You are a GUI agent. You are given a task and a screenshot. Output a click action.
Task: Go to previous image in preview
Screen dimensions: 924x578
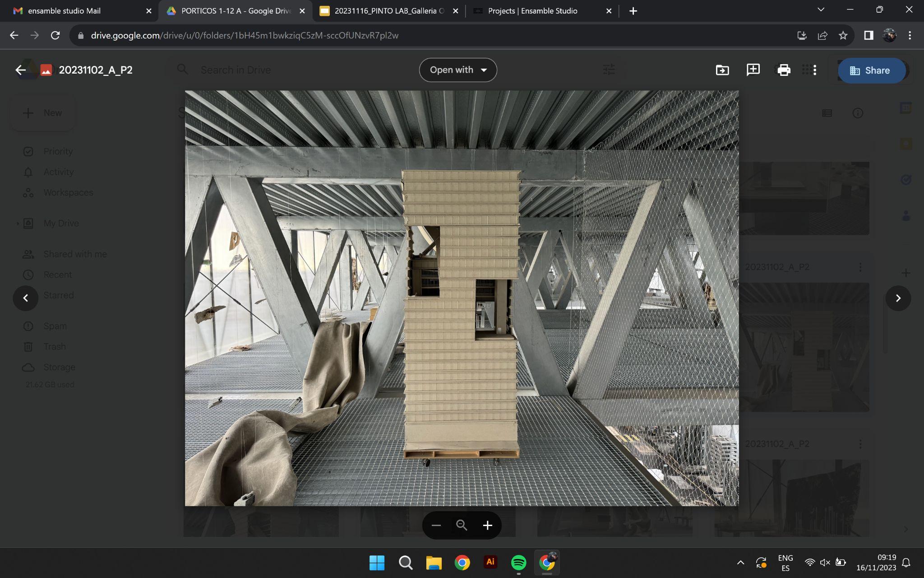pos(26,298)
